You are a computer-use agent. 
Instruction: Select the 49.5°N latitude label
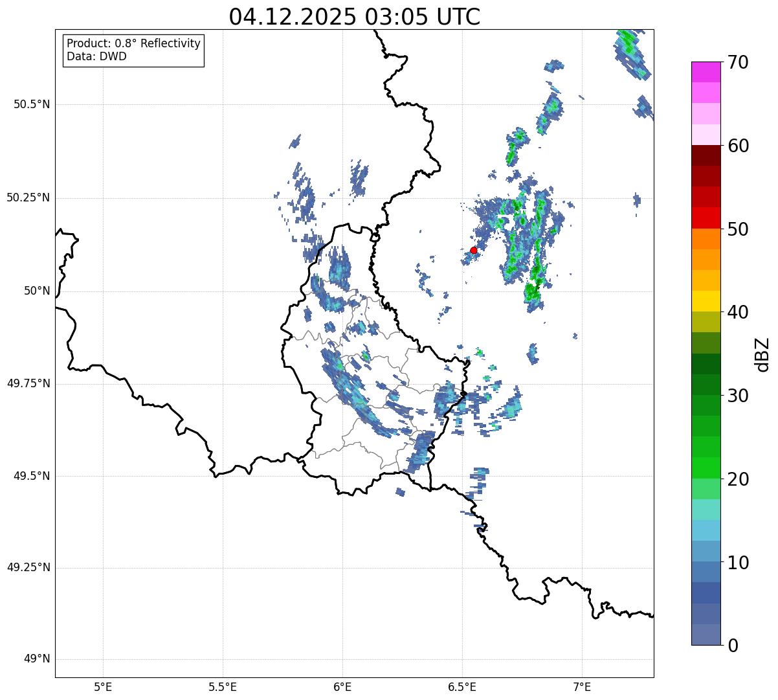point(32,476)
